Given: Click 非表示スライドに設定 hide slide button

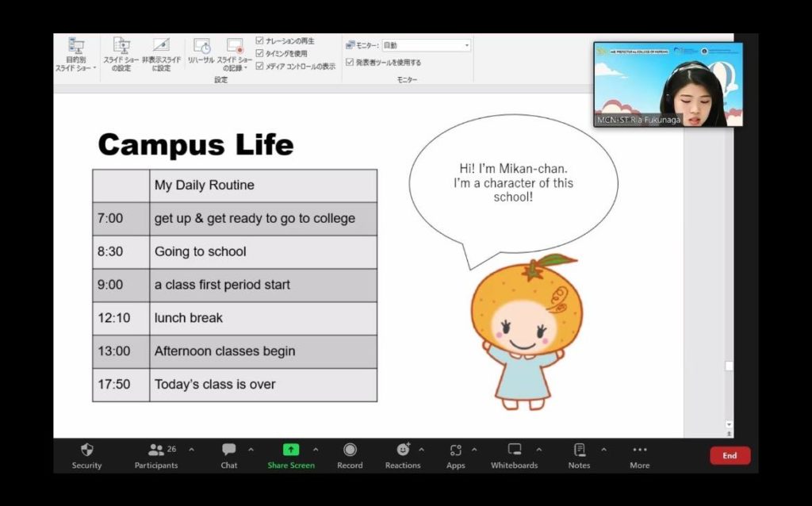Looking at the screenshot, I should [162, 55].
